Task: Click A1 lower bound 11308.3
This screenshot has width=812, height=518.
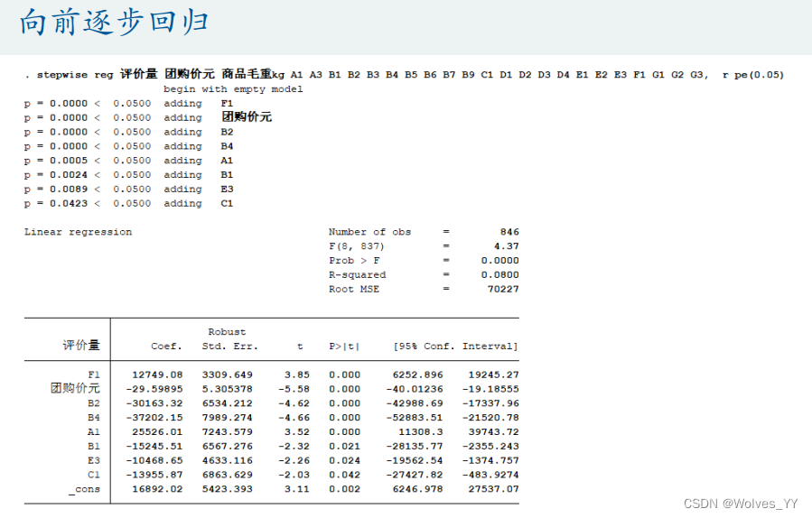Action: [x=421, y=432]
